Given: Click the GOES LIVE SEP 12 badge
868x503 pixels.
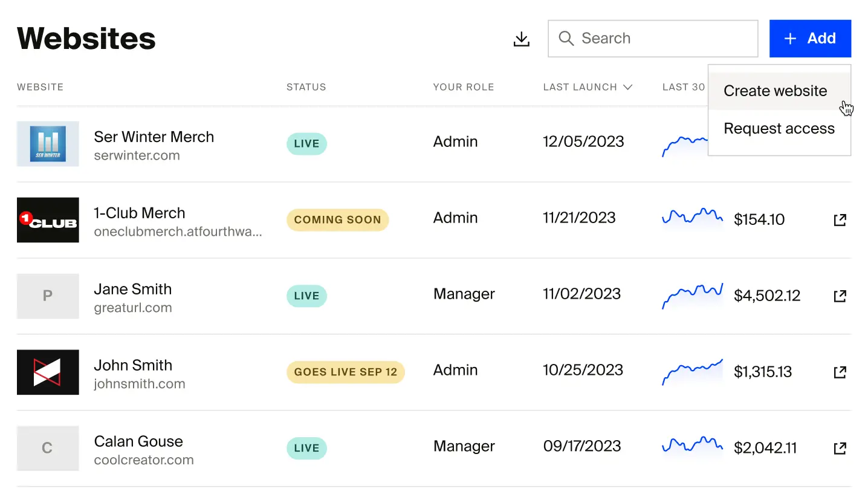Looking at the screenshot, I should 345,372.
